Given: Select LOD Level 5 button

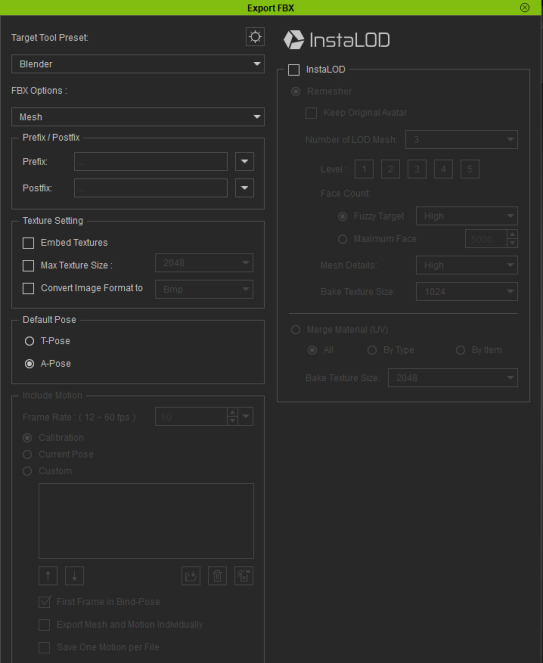Looking at the screenshot, I should (x=470, y=169).
